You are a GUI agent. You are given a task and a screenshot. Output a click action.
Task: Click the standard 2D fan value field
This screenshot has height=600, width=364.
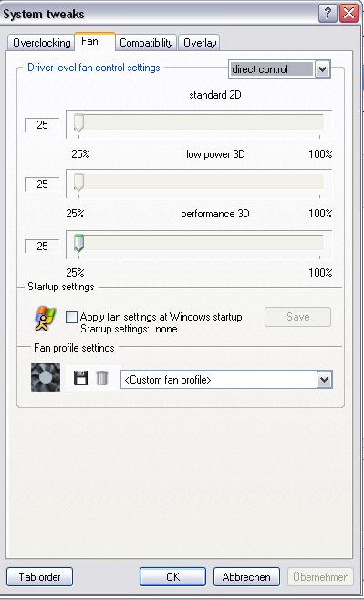42,125
